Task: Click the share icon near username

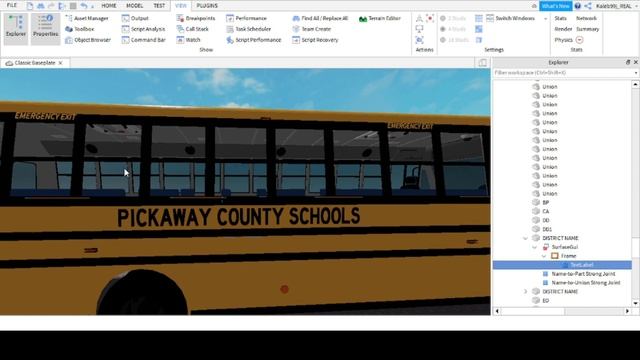Action: (x=588, y=6)
